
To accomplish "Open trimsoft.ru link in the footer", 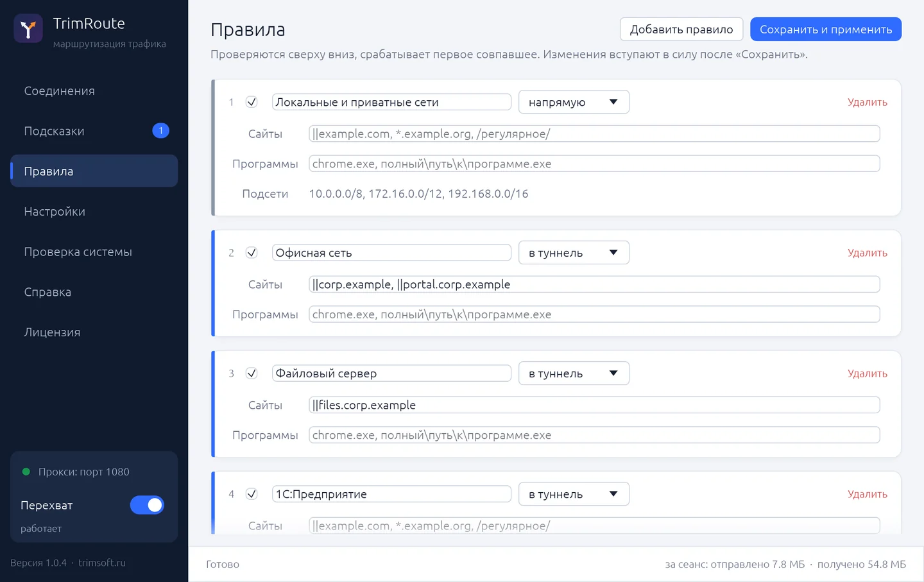I will pos(102,563).
